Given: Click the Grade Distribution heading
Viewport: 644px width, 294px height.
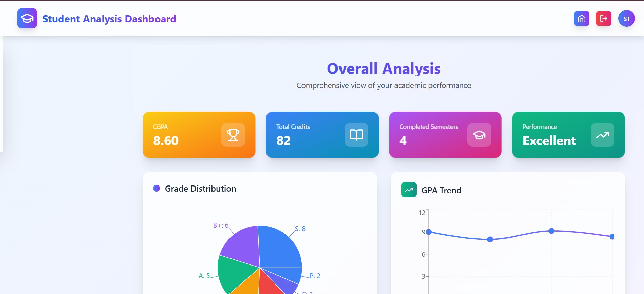Looking at the screenshot, I should click(x=200, y=189).
